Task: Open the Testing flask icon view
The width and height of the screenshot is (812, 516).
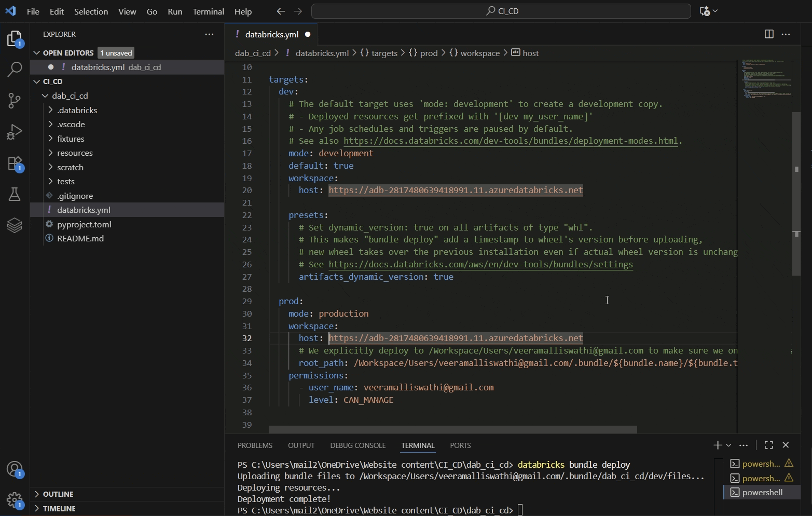Action: point(15,194)
